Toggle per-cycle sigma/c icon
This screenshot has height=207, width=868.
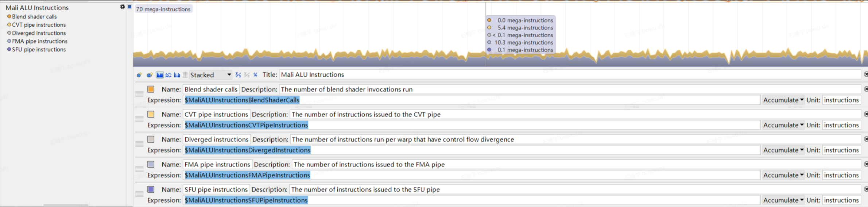(x=247, y=75)
